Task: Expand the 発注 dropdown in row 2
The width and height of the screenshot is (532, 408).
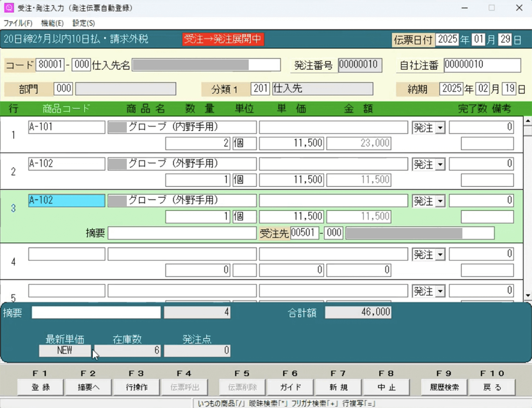Action: pos(440,165)
